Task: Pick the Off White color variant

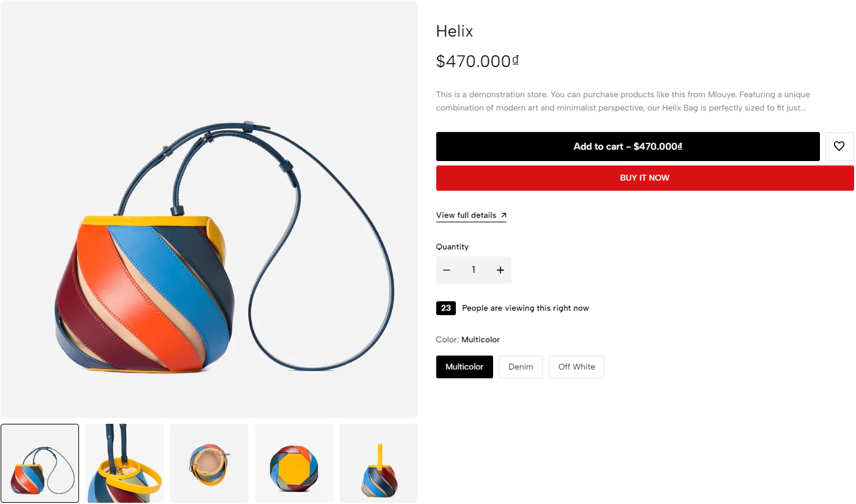Action: [x=577, y=367]
